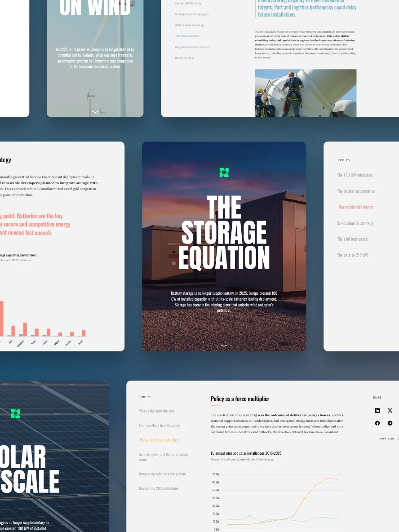Select 'Policy as a force multiplier' nav item
Viewport: 399px width, 532px height.
[159, 440]
